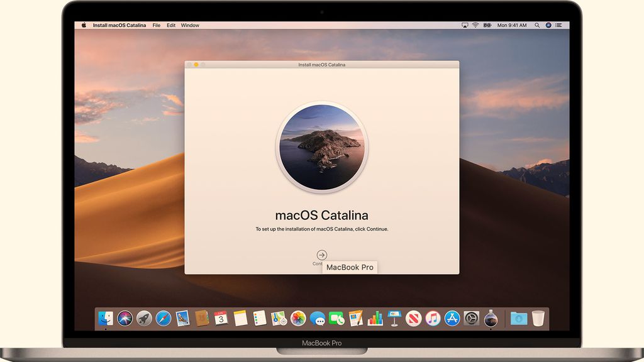Launch Siri from the Dock

[x=125, y=318]
